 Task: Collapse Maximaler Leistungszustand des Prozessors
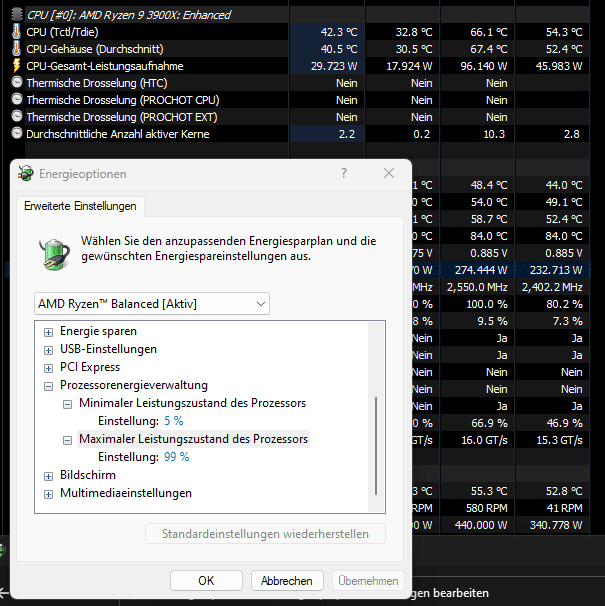(67, 440)
